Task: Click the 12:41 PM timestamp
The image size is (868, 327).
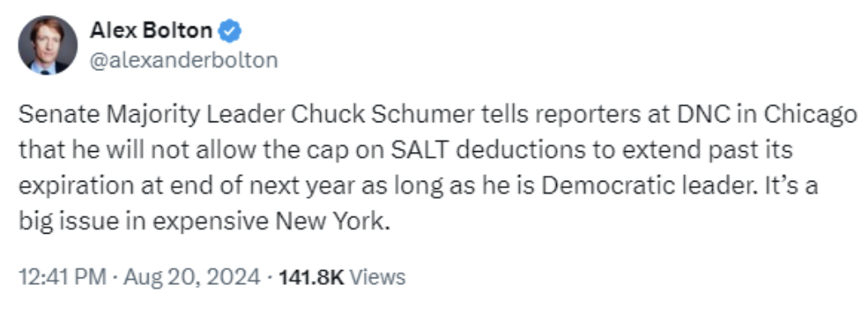Action: (63, 277)
